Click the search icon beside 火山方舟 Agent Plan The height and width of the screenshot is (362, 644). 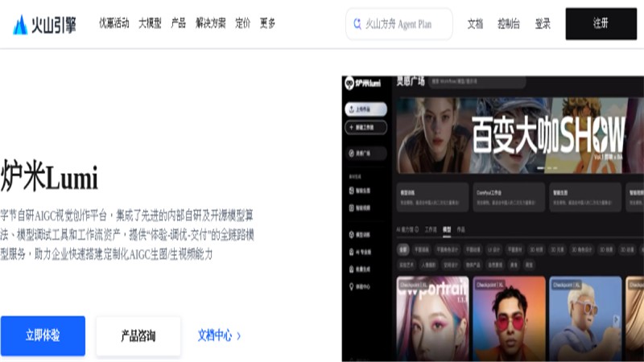pos(357,24)
